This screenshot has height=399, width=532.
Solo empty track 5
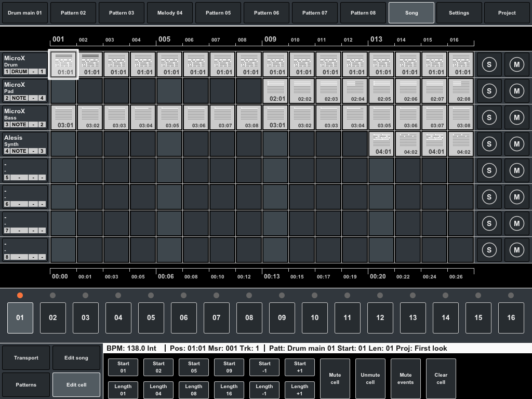[489, 170]
